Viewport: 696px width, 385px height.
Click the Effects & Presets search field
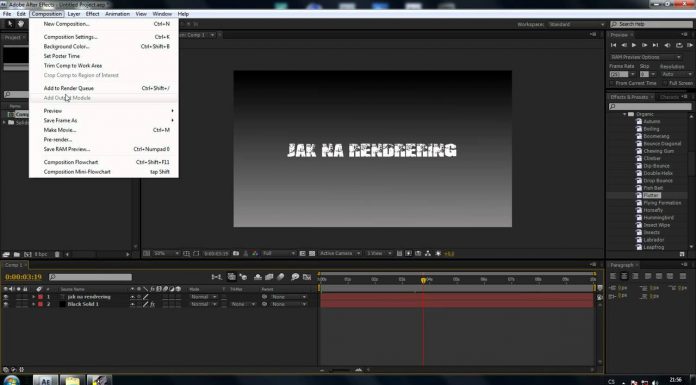coord(650,107)
